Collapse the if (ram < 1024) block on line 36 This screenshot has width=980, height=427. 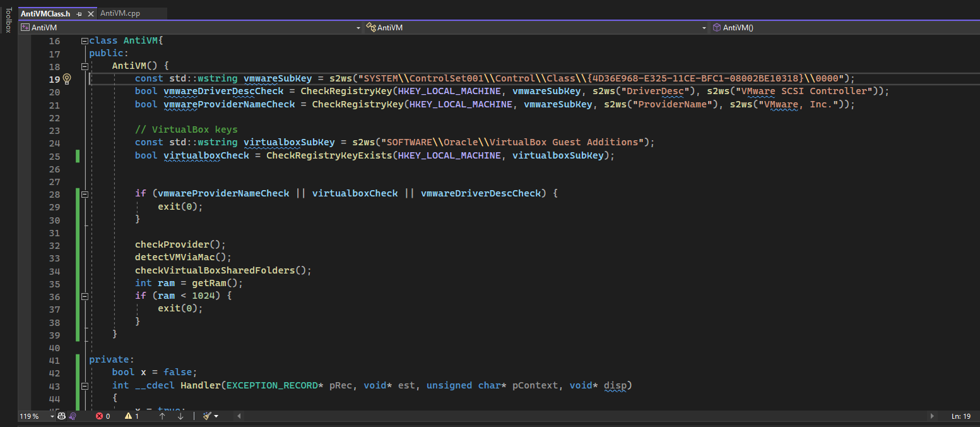coord(85,296)
